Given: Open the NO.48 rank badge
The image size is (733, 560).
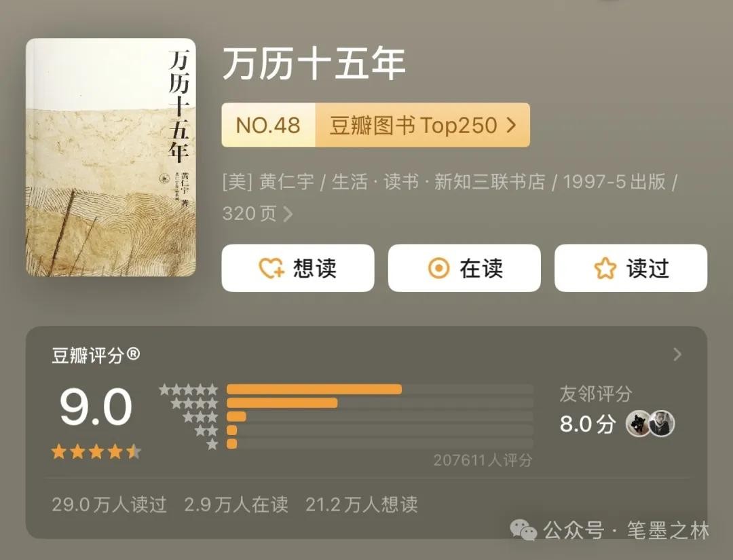Looking at the screenshot, I should coord(268,125).
